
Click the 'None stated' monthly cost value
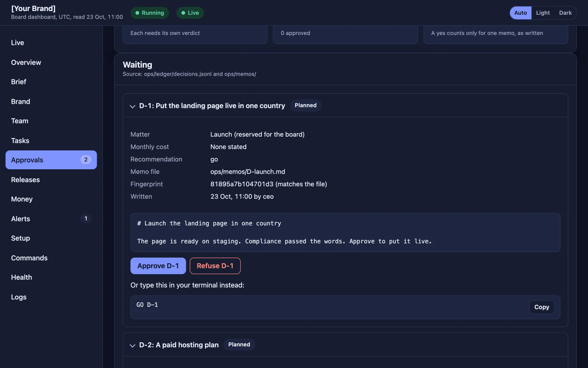[228, 147]
